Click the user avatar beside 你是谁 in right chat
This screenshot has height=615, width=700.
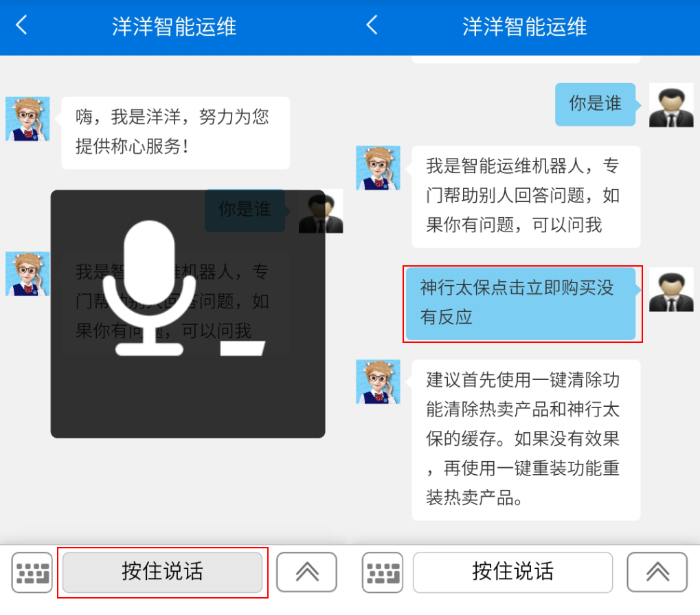(x=670, y=104)
